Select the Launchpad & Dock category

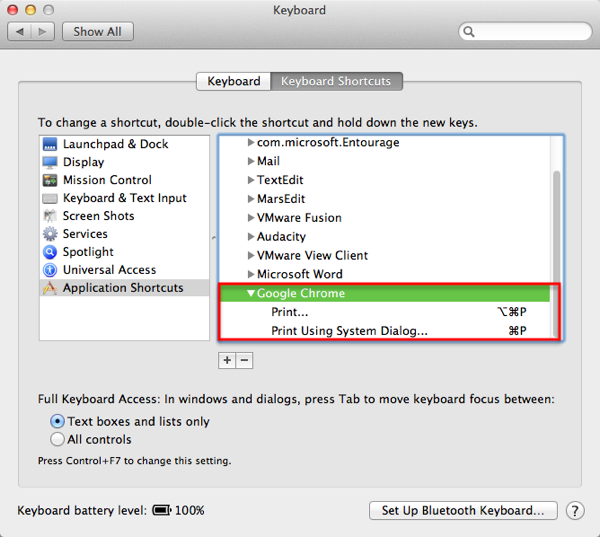point(124,144)
